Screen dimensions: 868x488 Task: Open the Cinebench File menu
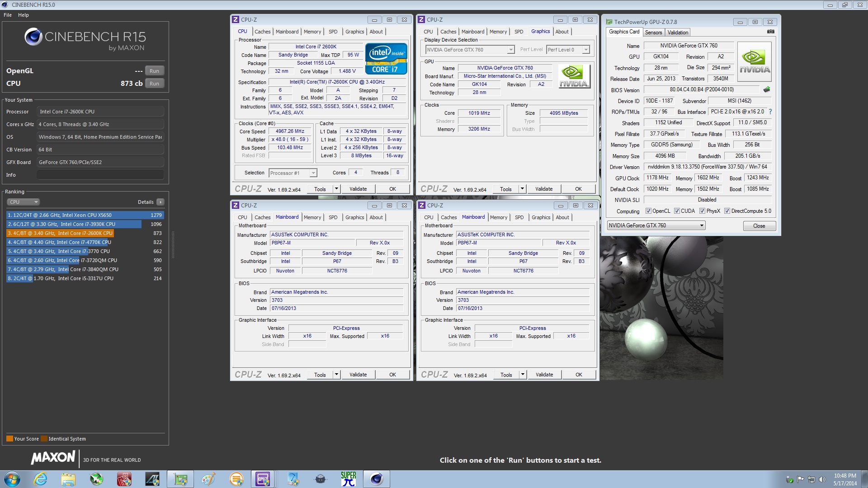(8, 15)
